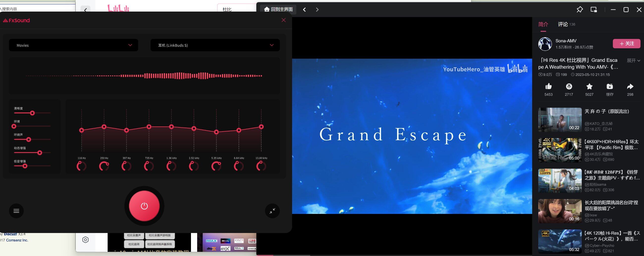This screenshot has width=644, height=256.
Task: Open the 长大后的阳菜挑战名台词 video thumbnail
Action: click(560, 211)
